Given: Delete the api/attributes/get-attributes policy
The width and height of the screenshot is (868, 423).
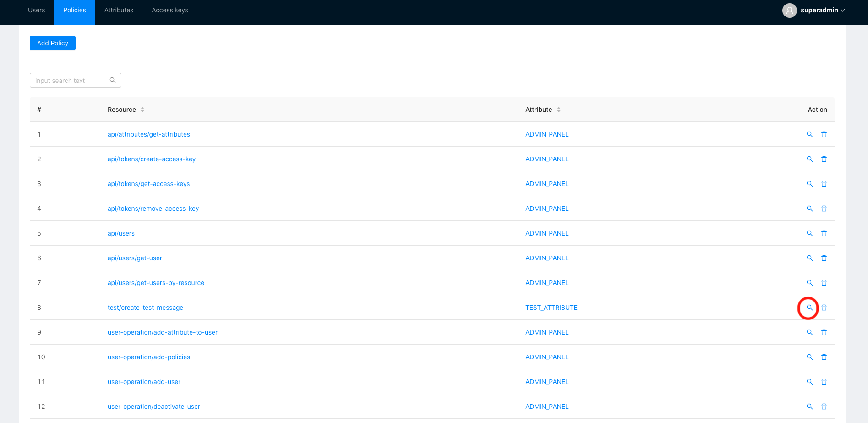Looking at the screenshot, I should coord(824,134).
